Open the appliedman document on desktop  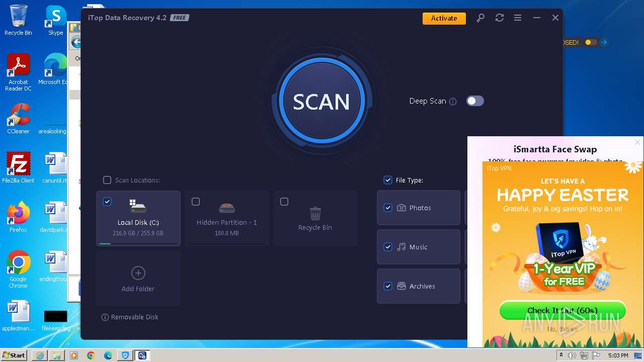coord(18,316)
